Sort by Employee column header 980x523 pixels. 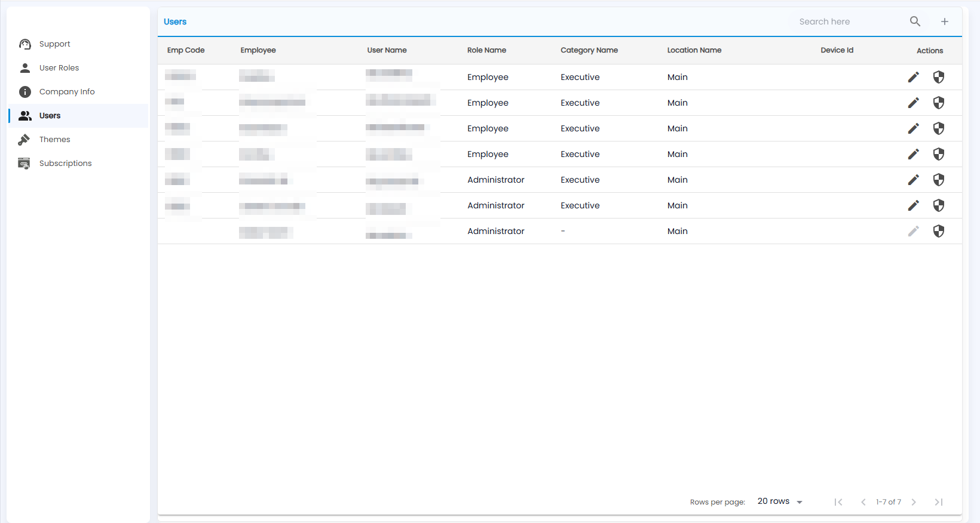click(258, 50)
